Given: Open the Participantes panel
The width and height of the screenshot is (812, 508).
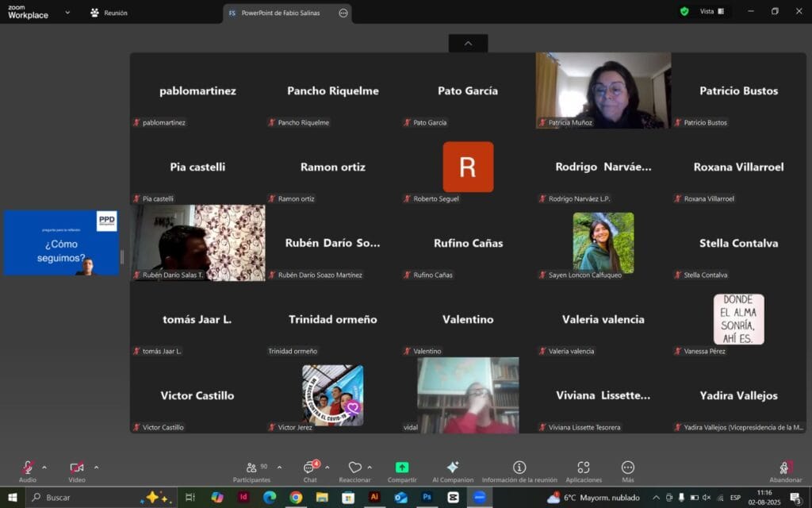Looking at the screenshot, I should tap(251, 471).
